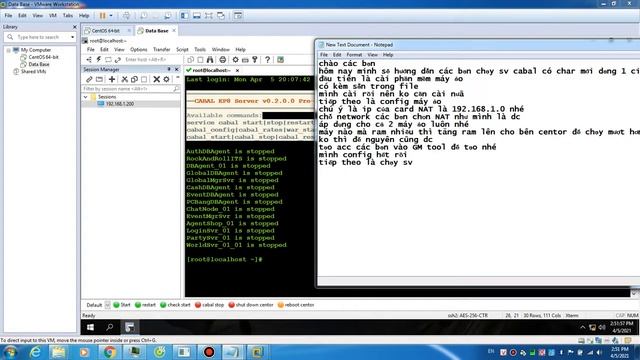Select CentOS 64-bit in Library tree
The width and height of the screenshot is (640, 360).
pos(43,57)
